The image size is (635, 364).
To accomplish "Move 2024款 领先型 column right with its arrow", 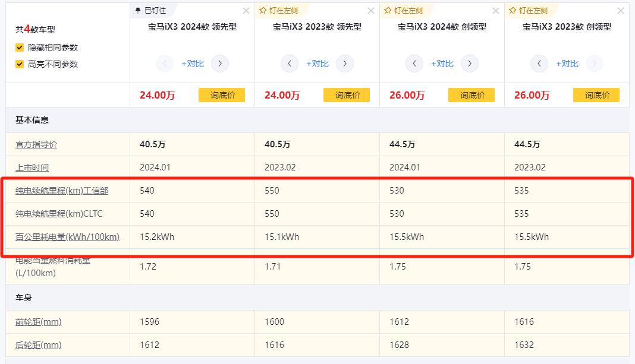I will [x=220, y=64].
